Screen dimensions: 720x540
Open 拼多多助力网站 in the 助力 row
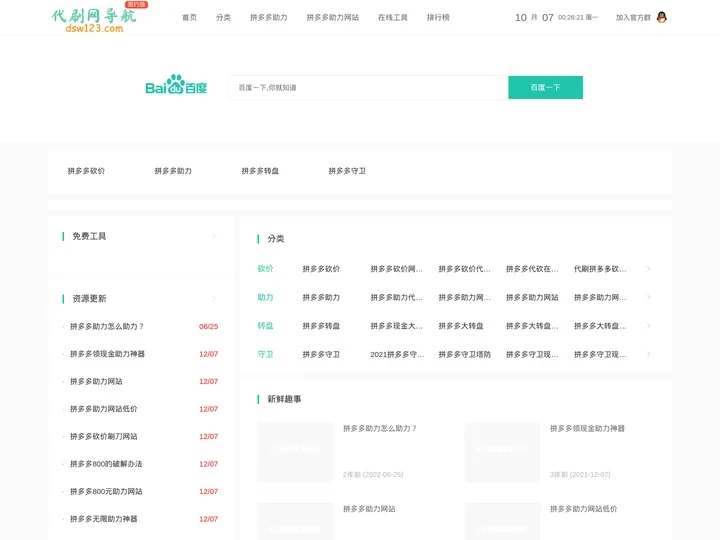(532, 297)
